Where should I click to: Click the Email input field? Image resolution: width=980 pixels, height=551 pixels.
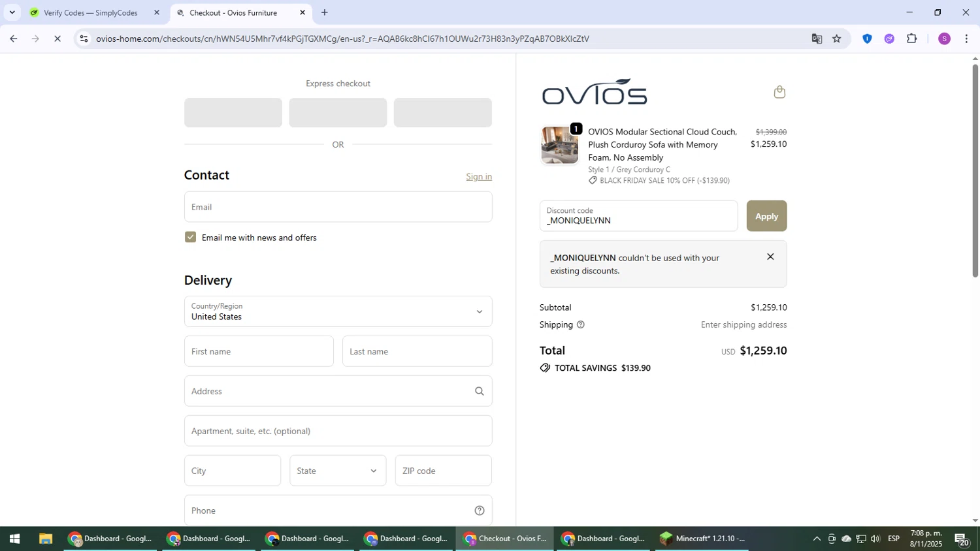point(338,207)
